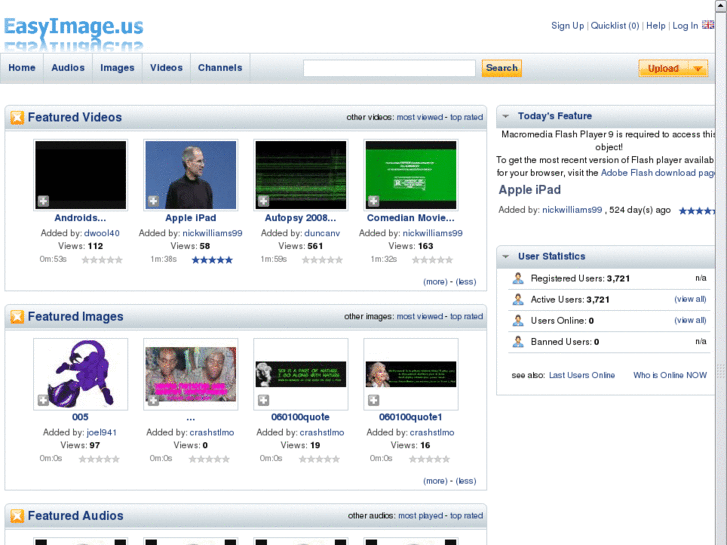The image size is (727, 545).
Task: Add Androids video to quicklist plus icon
Action: coord(43,201)
